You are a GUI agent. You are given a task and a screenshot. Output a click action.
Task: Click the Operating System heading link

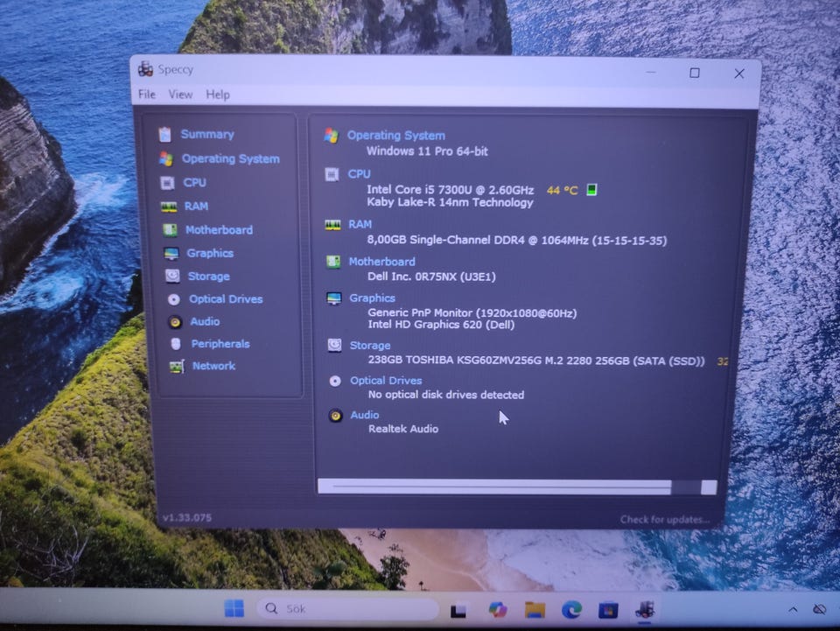[x=395, y=136]
